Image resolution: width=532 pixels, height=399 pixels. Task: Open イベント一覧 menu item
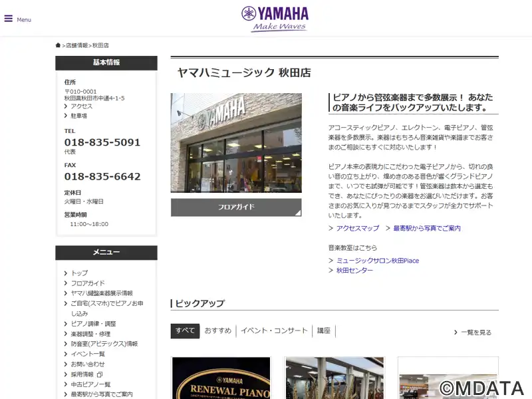88,354
